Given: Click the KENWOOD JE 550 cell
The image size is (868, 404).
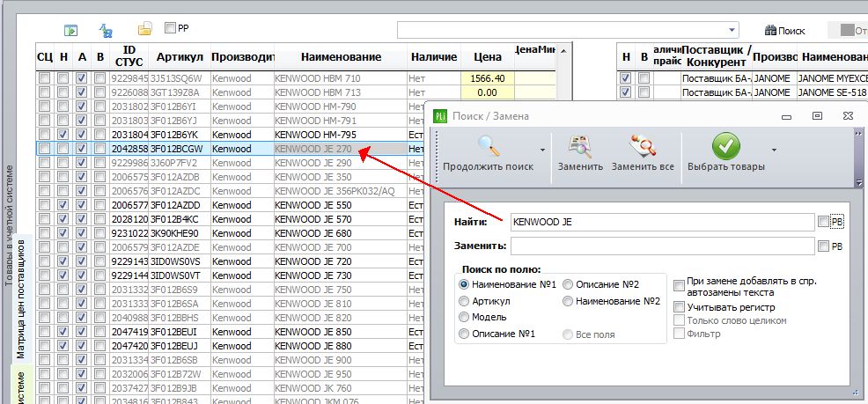Looking at the screenshot, I should tap(341, 205).
